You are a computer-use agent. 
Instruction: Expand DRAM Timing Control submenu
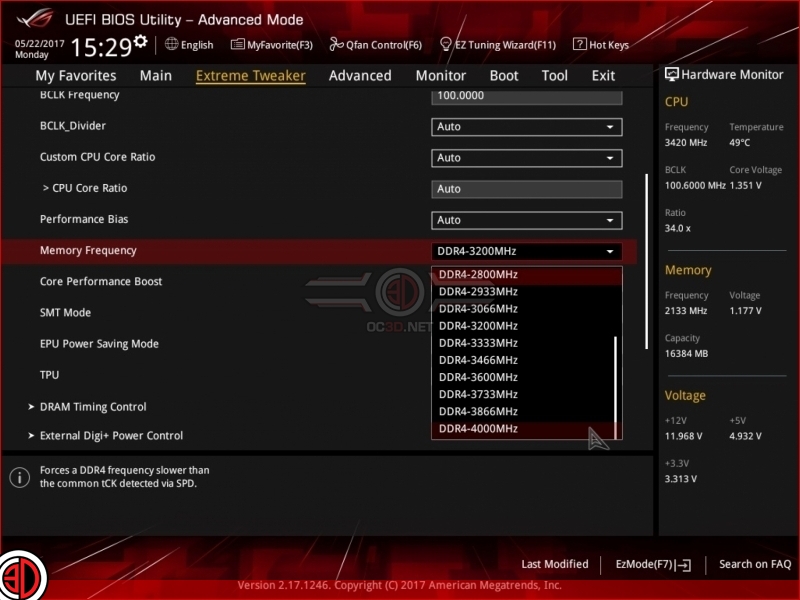point(92,407)
